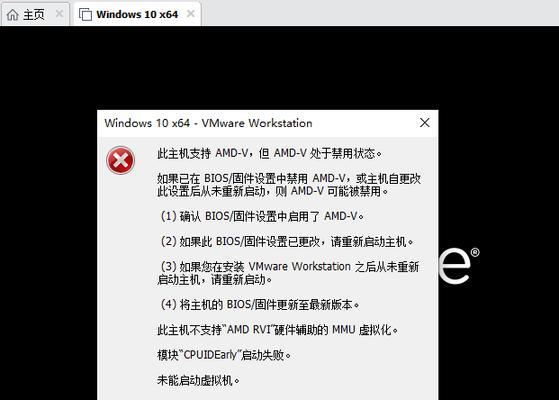559x400 pixels.
Task: Click step (1) 确认 BIOS/固件设置中启用了 AMD-V
Action: pyautogui.click(x=262, y=216)
